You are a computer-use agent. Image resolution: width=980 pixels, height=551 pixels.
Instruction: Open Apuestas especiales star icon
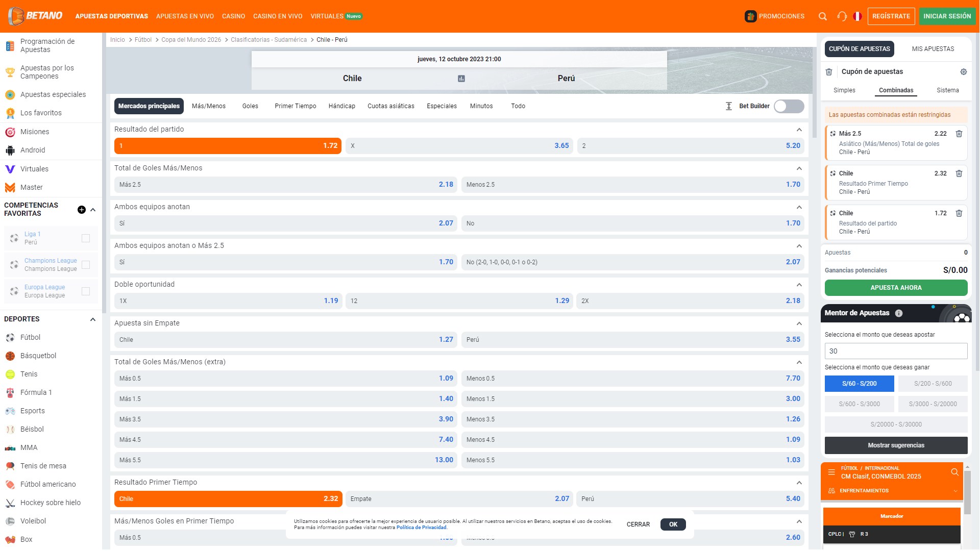pyautogui.click(x=10, y=95)
